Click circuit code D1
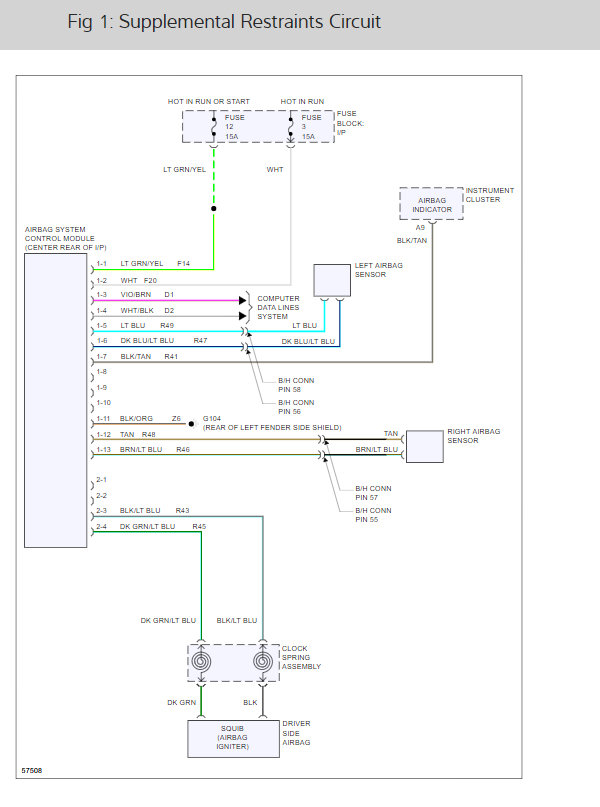Viewport: 600px width, 807px height. 169,294
